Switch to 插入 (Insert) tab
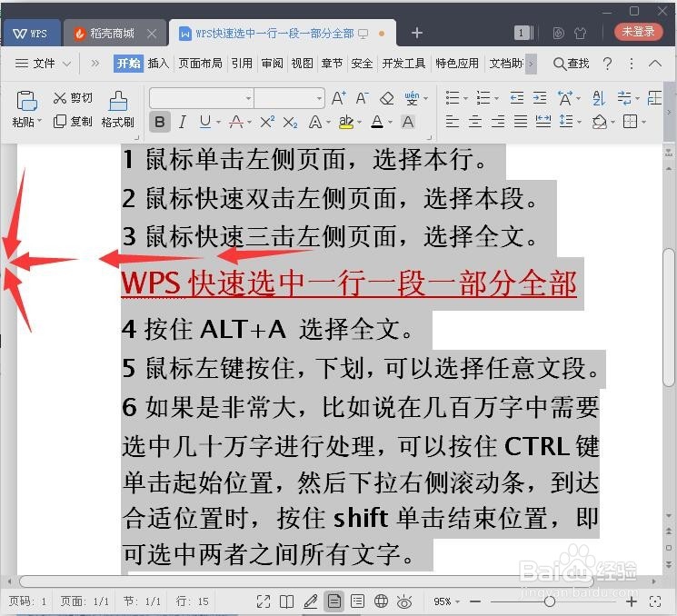 (158, 64)
